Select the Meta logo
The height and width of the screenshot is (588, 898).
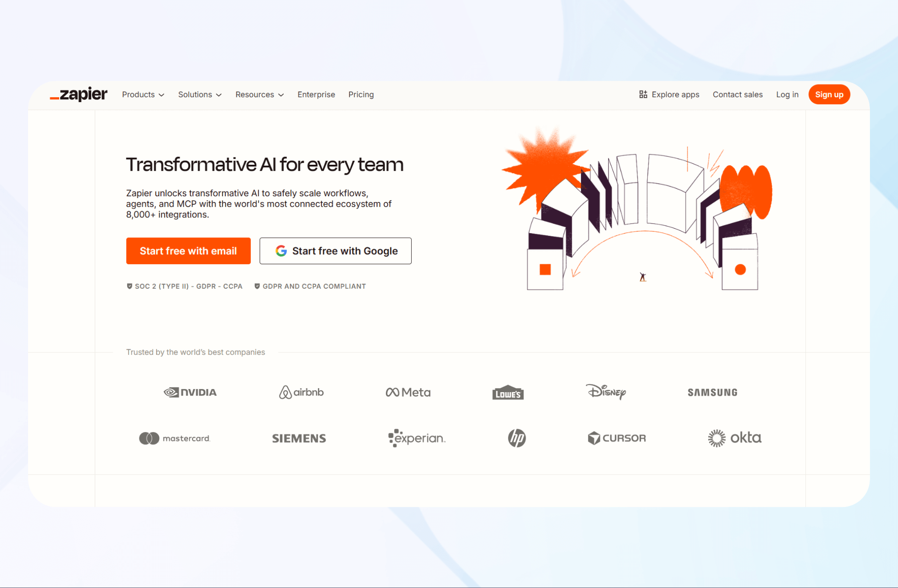pyautogui.click(x=408, y=392)
